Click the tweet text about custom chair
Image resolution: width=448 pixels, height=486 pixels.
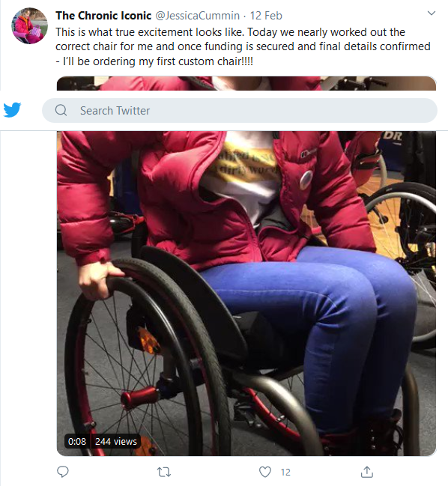point(243,46)
